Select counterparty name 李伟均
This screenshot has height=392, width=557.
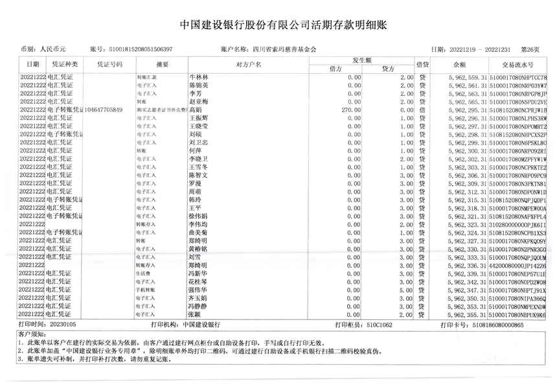[x=199, y=224]
